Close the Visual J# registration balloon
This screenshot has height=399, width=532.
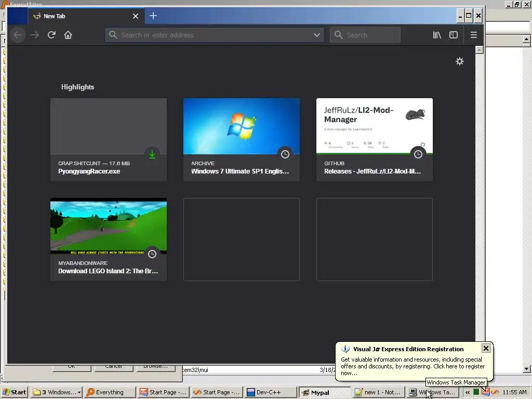[486, 349]
